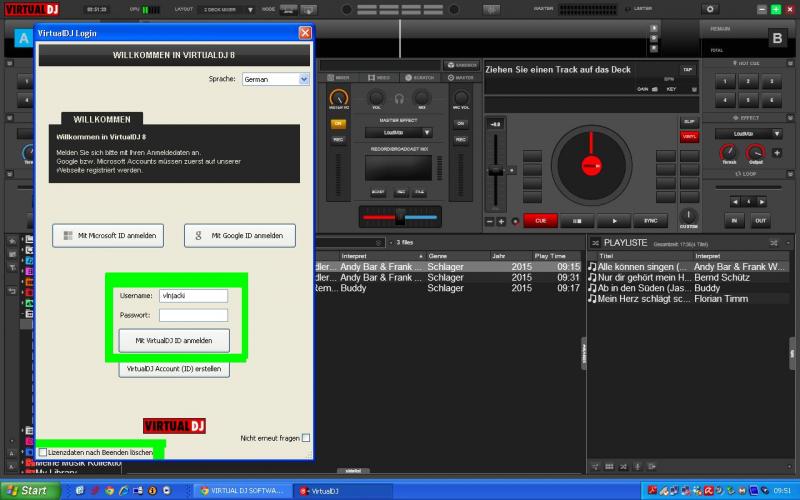Click the crossfader slider

(399, 218)
